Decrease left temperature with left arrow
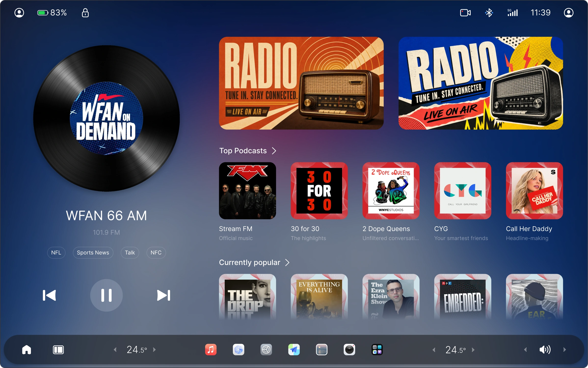 (115, 350)
